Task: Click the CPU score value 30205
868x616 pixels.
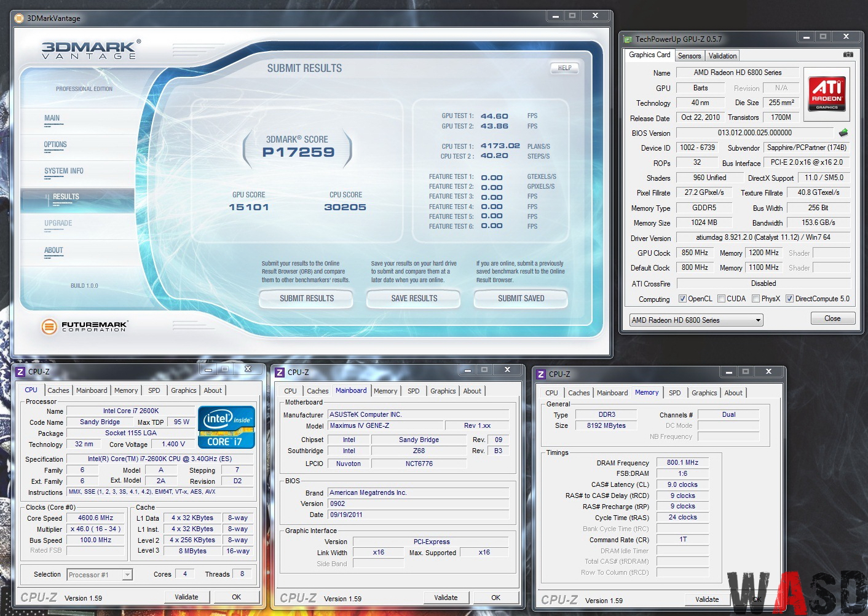Action: 345,207
